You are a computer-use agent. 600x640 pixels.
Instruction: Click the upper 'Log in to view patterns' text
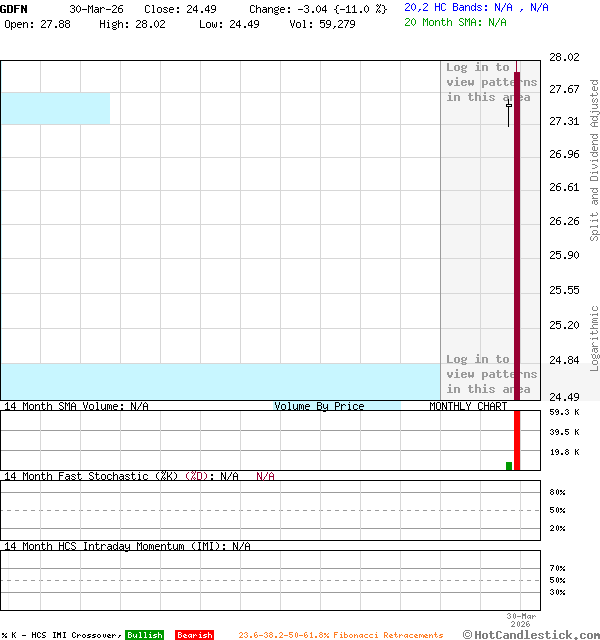pyautogui.click(x=490, y=82)
